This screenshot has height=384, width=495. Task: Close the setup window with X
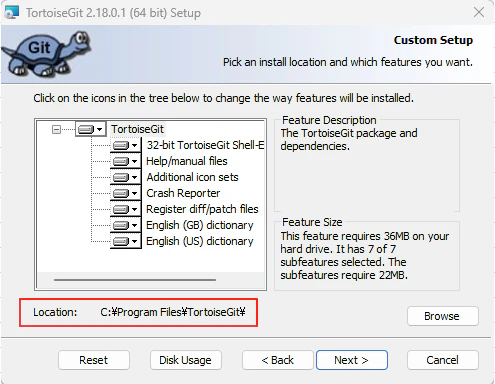tap(479, 12)
